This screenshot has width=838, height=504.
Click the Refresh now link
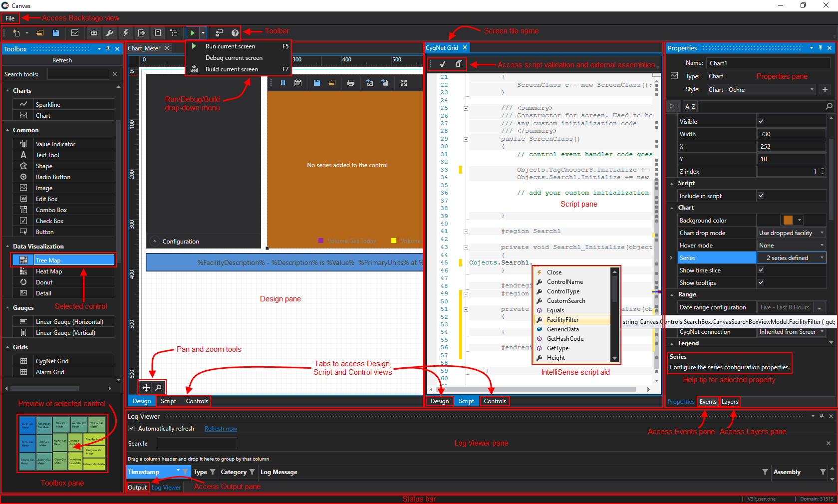[x=221, y=429]
